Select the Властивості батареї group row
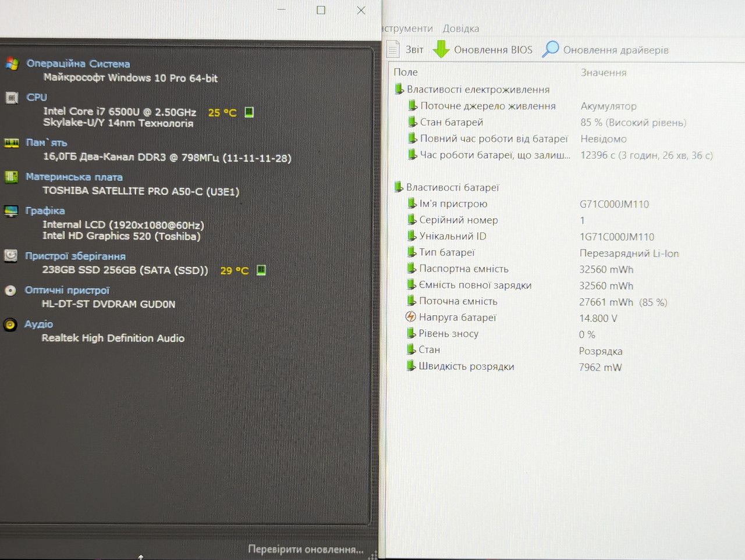 [453, 187]
